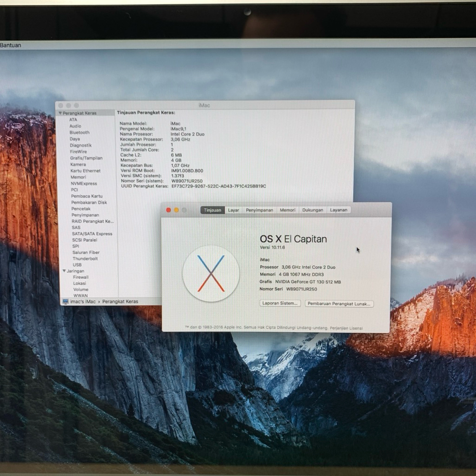Viewport: 476px width, 476px height.
Task: Click the iMac window title bar
Action: [x=205, y=106]
